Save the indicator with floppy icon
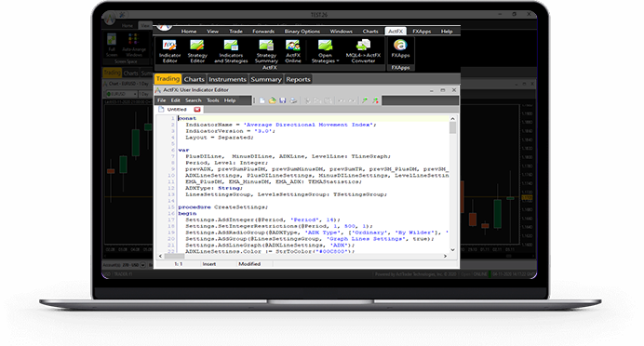The image size is (644, 346). [283, 100]
